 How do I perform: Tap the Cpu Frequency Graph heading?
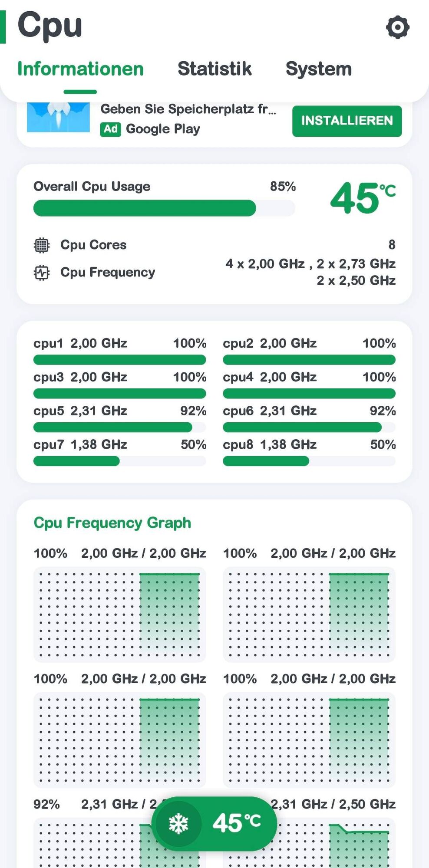[112, 523]
